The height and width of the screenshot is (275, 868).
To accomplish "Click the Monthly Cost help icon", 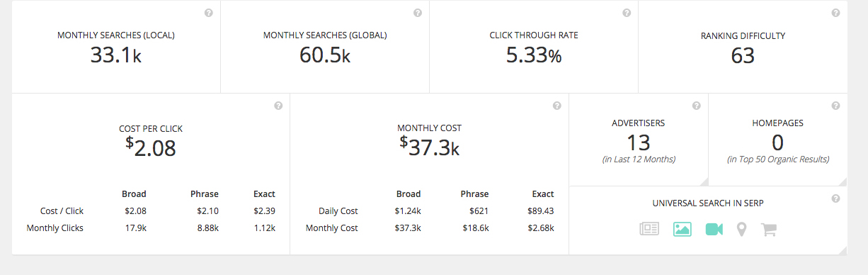I will [x=557, y=106].
